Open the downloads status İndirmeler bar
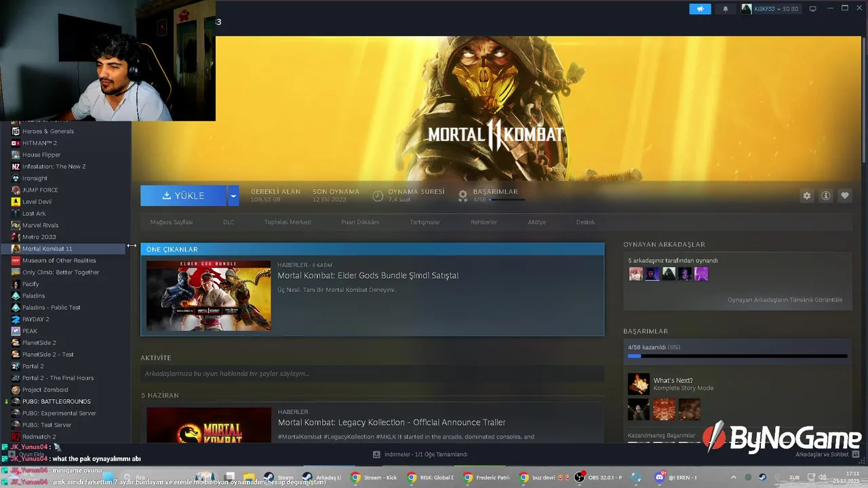This screenshot has height=488, width=868. coord(420,454)
